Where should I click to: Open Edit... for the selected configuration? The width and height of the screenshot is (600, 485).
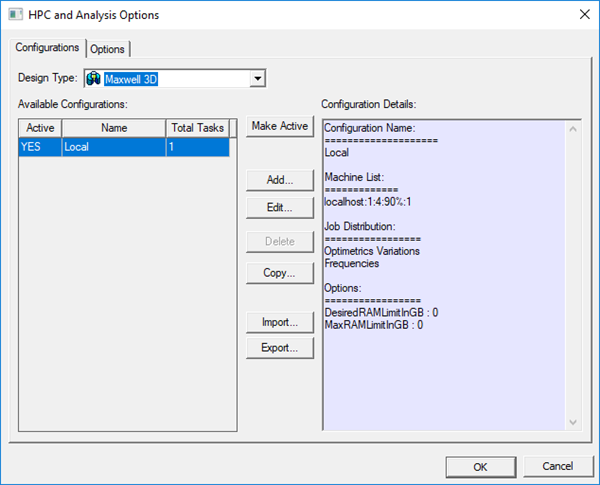(280, 208)
